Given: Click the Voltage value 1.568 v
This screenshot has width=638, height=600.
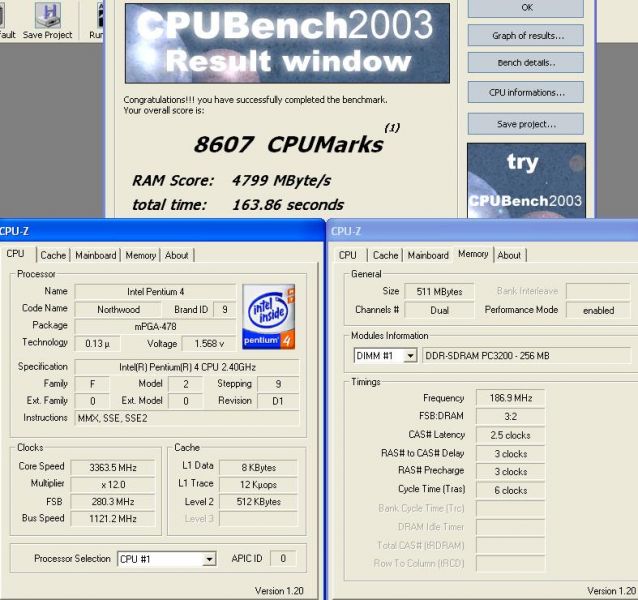Looking at the screenshot, I should (209, 344).
